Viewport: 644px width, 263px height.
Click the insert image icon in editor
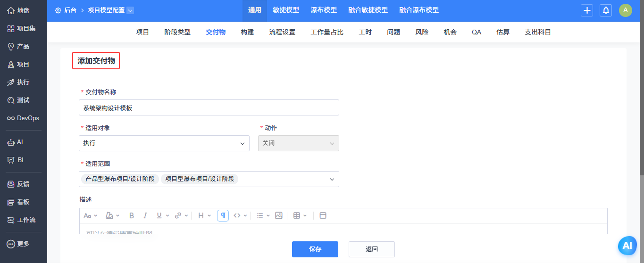click(279, 215)
